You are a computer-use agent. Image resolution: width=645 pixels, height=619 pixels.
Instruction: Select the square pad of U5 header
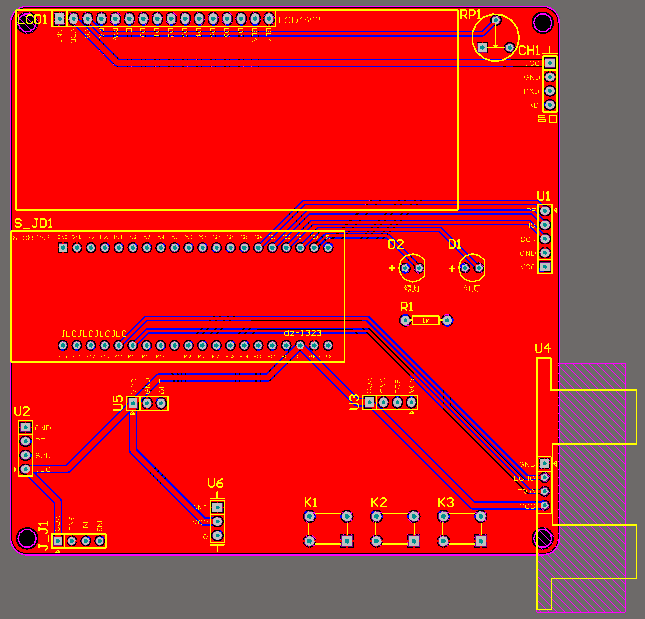[133, 403]
